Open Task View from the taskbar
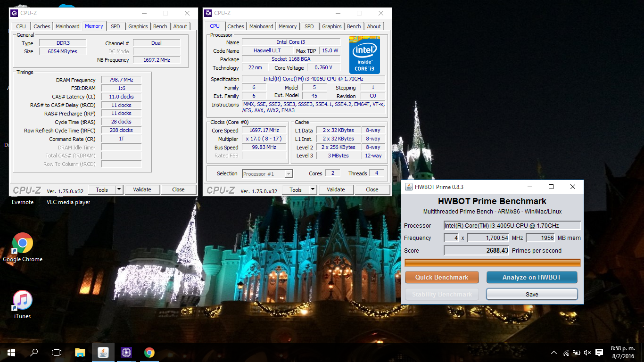The width and height of the screenshot is (644, 362). (57, 353)
